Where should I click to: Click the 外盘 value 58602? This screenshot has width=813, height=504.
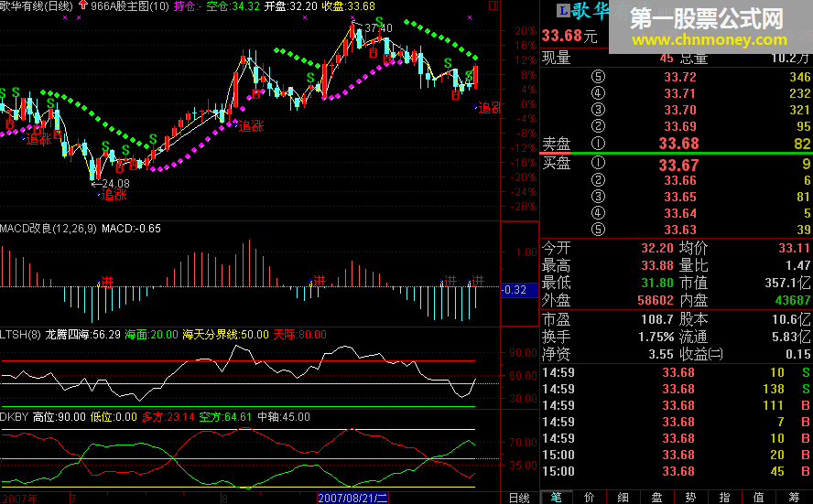[x=656, y=300]
